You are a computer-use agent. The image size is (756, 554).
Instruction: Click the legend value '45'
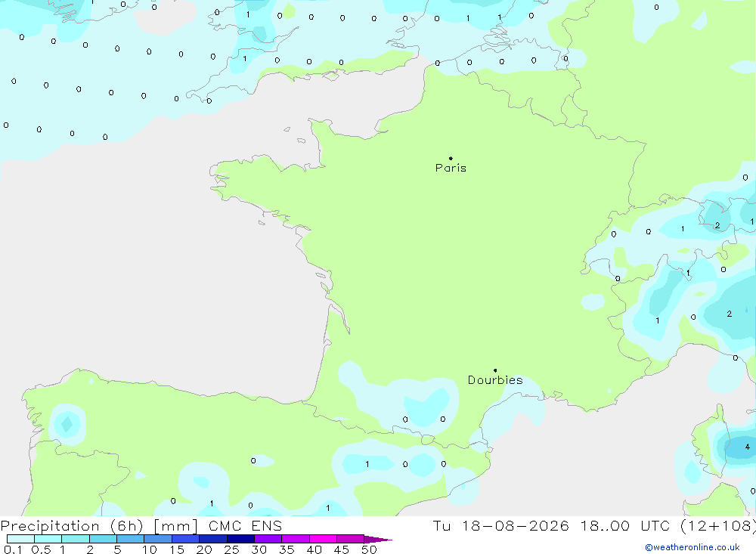point(342,549)
